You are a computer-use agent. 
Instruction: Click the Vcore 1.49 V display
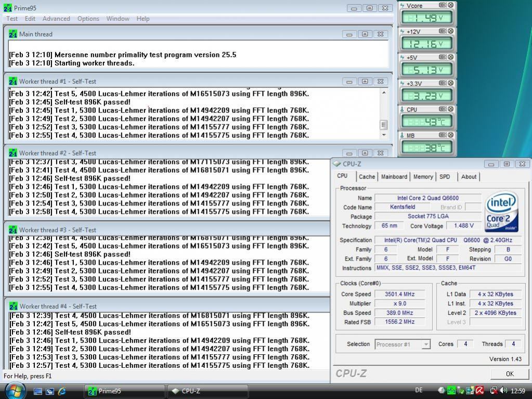coord(427,18)
